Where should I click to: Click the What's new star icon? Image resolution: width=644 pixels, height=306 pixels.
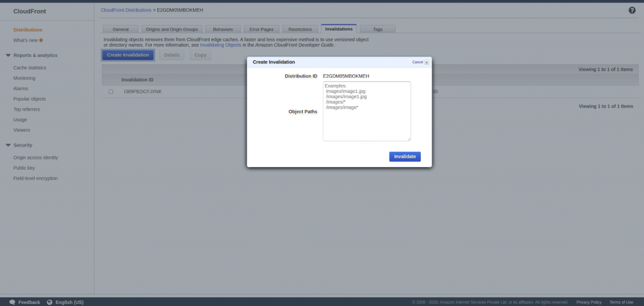(41, 40)
